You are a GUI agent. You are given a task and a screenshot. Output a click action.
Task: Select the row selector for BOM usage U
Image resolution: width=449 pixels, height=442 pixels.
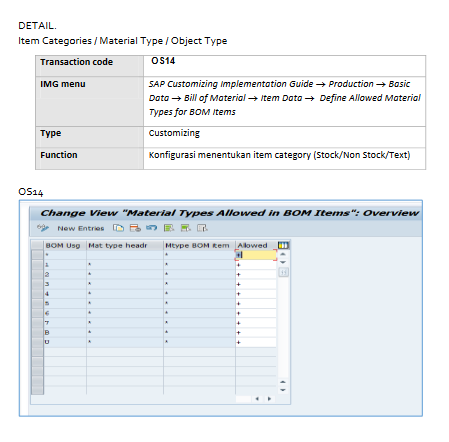(x=37, y=342)
